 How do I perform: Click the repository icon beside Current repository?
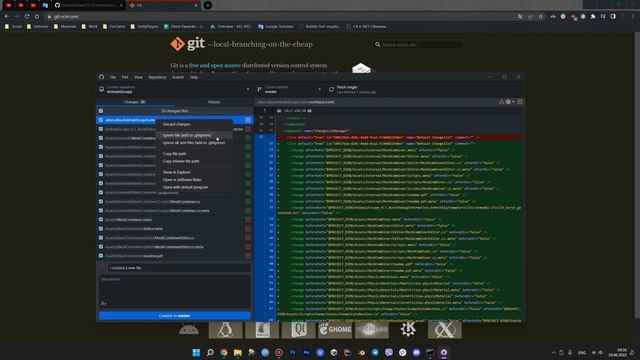pyautogui.click(x=101, y=89)
